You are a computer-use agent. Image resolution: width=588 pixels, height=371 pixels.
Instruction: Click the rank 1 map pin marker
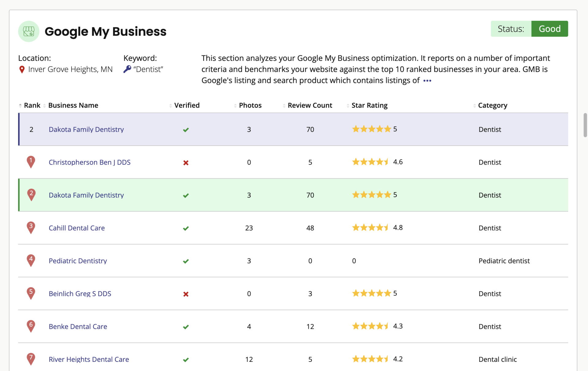point(31,162)
